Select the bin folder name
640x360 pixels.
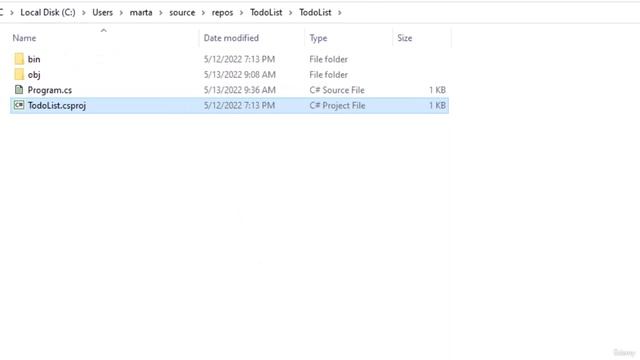click(x=34, y=59)
